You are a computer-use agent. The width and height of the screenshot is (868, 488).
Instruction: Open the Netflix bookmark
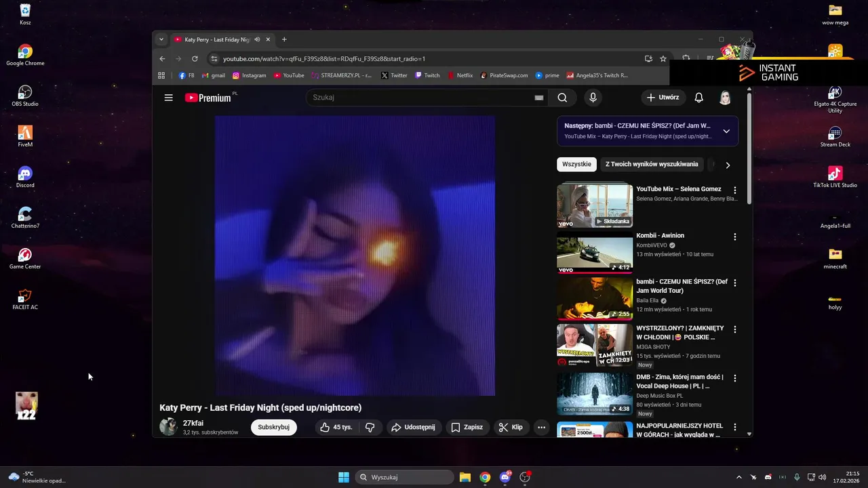click(460, 75)
